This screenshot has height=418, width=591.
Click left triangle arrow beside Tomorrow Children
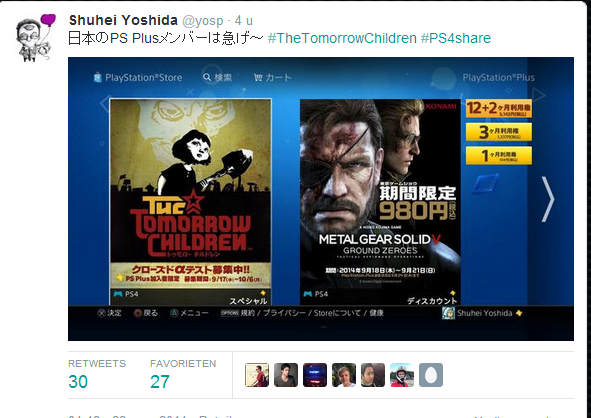pyautogui.click(x=105, y=104)
